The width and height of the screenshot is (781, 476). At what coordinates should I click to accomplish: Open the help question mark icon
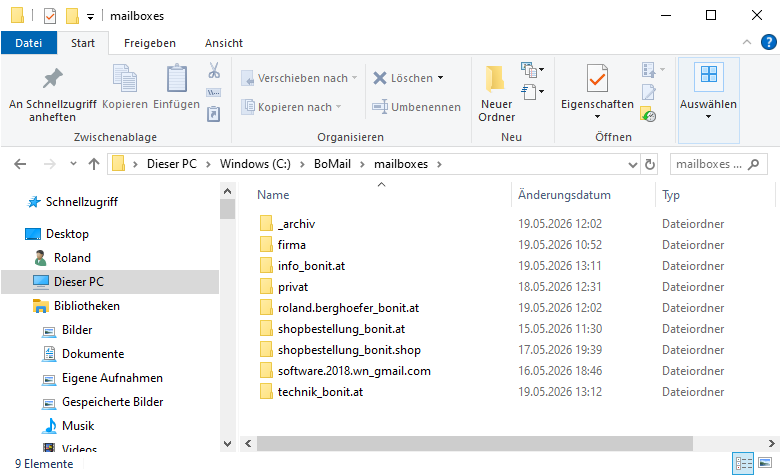(769, 42)
